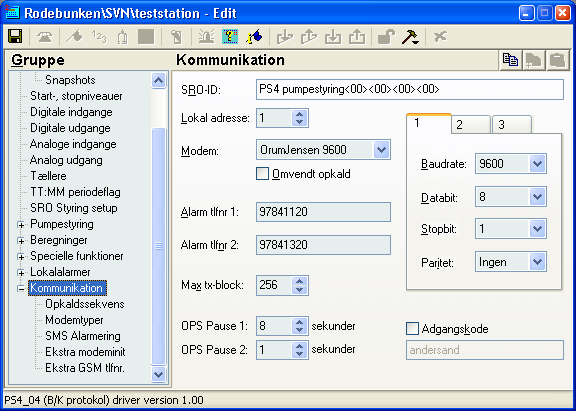Open the Databit dropdown
576x411 pixels.
(537, 197)
